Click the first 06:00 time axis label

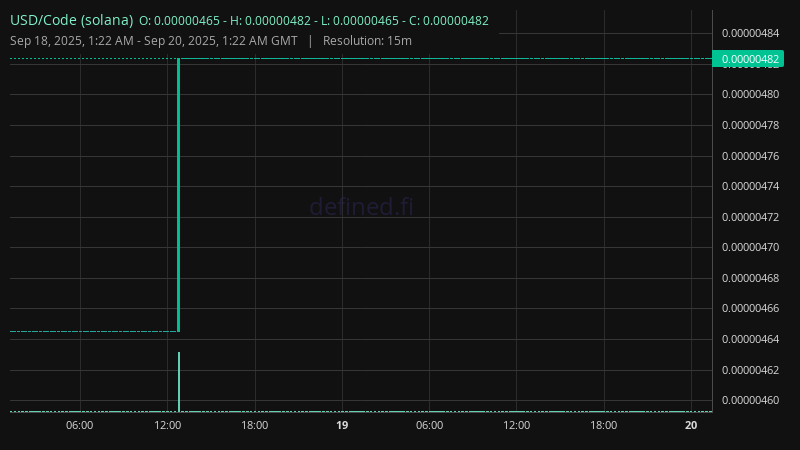(80, 426)
